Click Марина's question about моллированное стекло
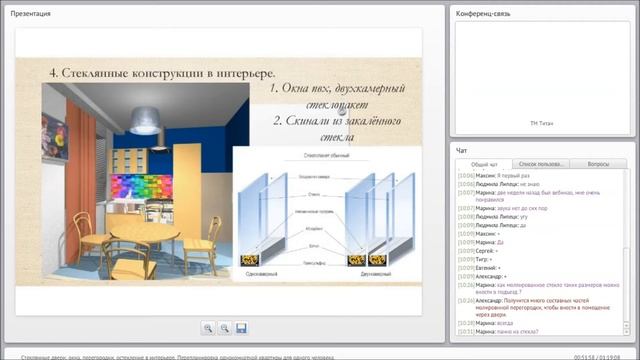 point(539,289)
